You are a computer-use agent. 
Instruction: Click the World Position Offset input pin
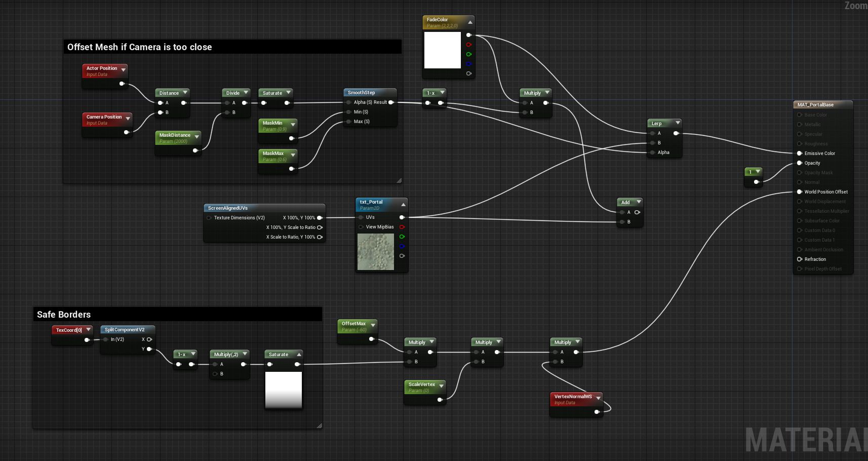pos(800,191)
